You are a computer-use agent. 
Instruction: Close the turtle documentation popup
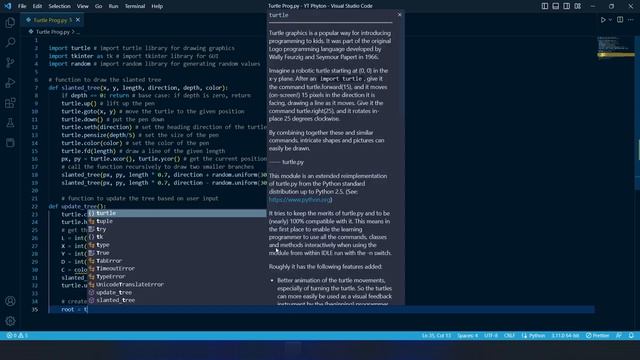coord(400,15)
